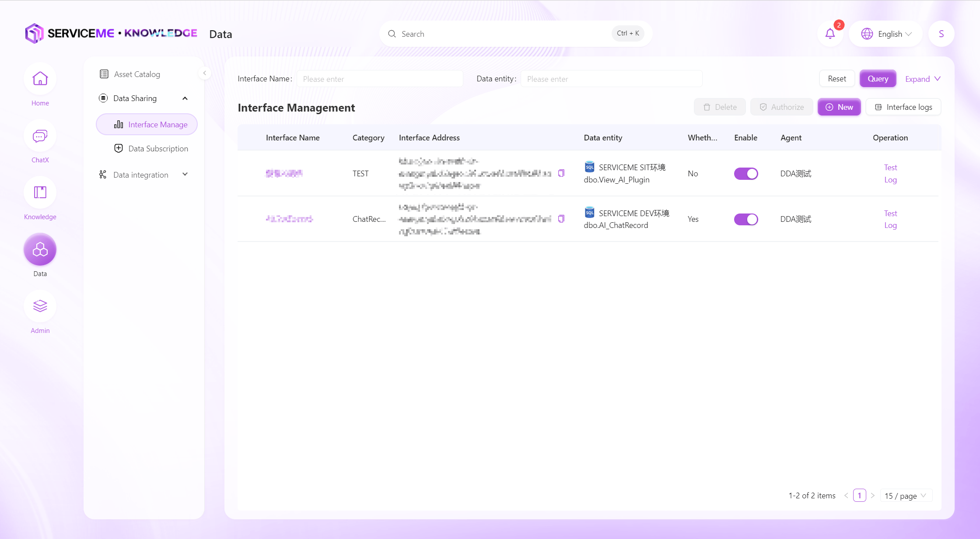Click the truncated Wheth... column header
The image size is (980, 539).
click(x=702, y=138)
